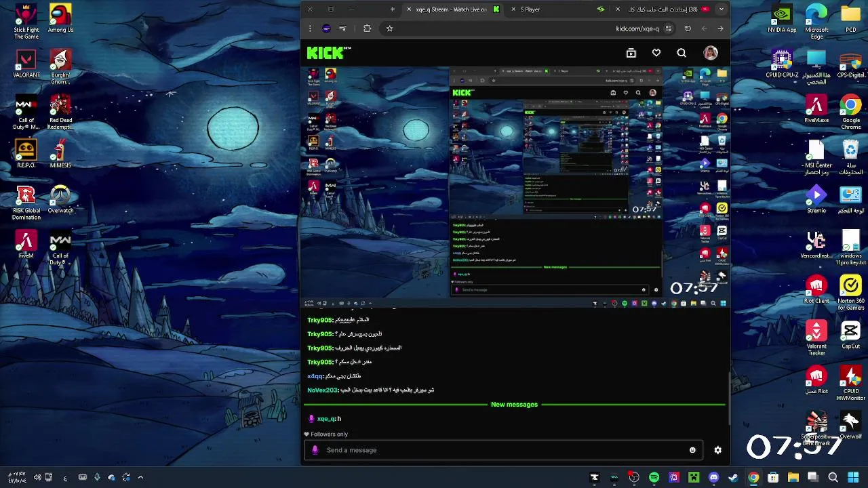Open the Burglin' Gnomes desktop icon
The image size is (868, 488).
[60, 67]
